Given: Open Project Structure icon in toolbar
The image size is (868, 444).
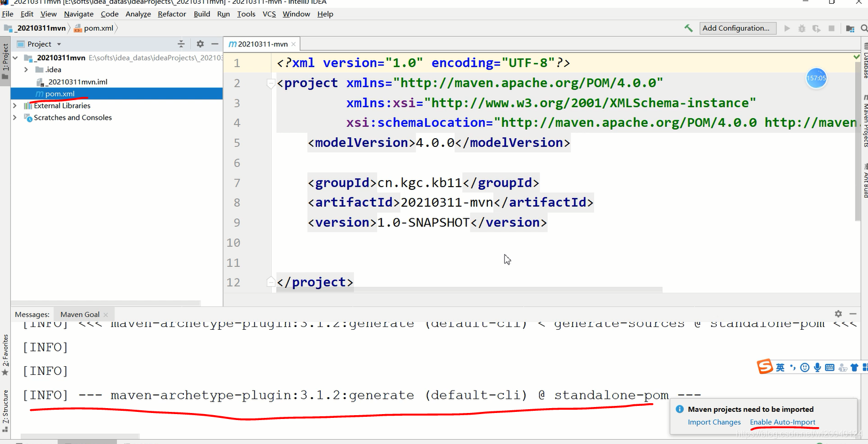Looking at the screenshot, I should [x=850, y=28].
